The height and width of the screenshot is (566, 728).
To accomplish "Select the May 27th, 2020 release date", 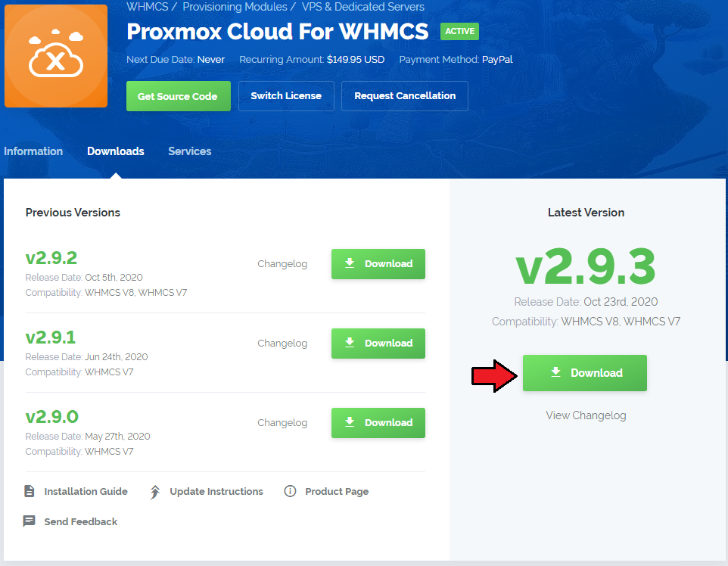I will [x=117, y=436].
